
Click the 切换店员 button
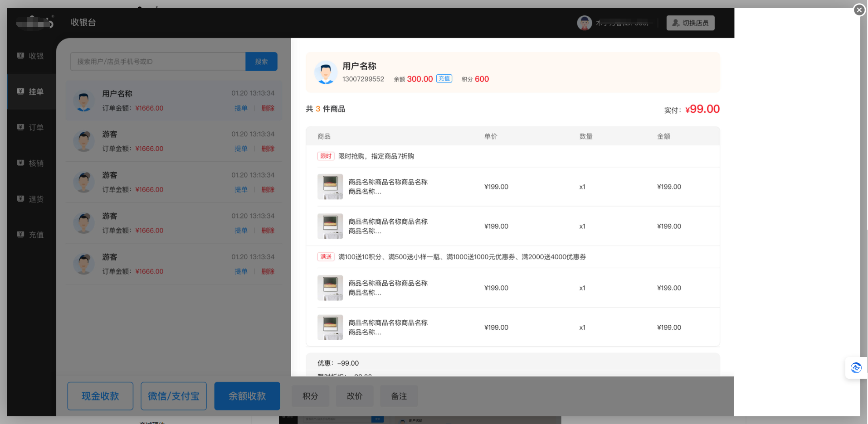click(690, 23)
